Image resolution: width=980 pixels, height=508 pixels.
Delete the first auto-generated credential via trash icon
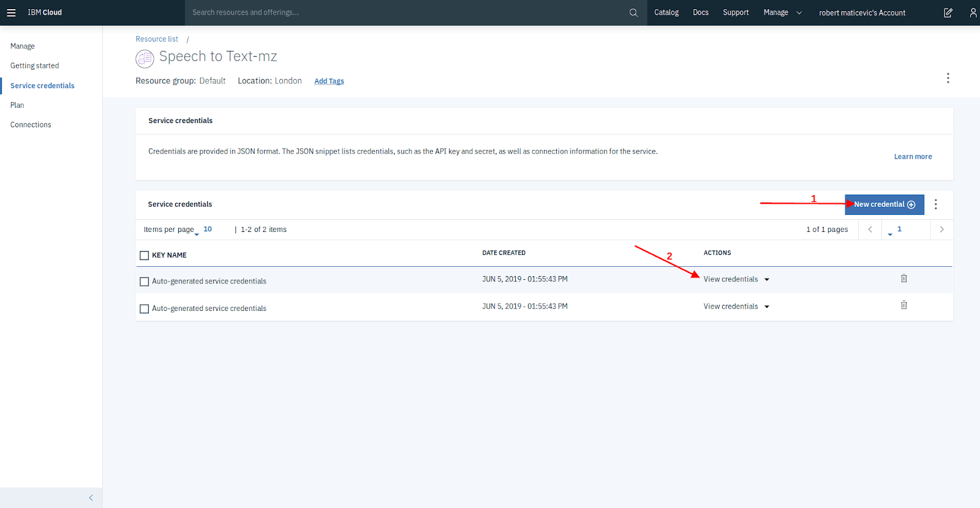pos(903,278)
